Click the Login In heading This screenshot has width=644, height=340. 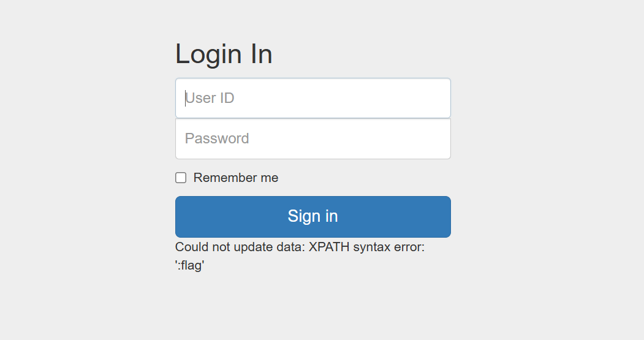point(224,54)
